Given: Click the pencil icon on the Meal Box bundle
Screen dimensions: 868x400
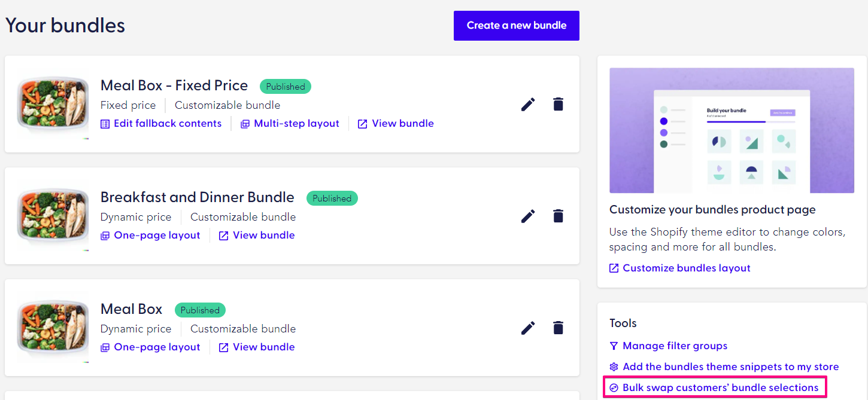Looking at the screenshot, I should click(527, 328).
